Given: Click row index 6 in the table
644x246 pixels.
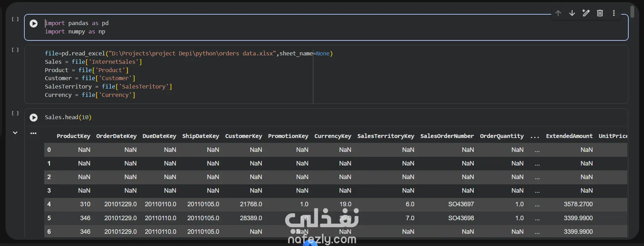Looking at the screenshot, I should coord(49,232).
